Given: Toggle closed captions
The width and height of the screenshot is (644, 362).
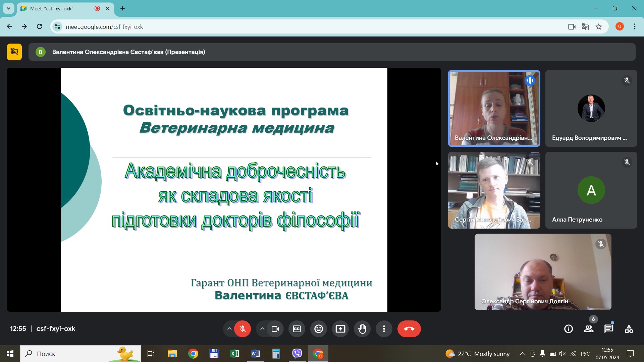Looking at the screenshot, I should coord(297,329).
